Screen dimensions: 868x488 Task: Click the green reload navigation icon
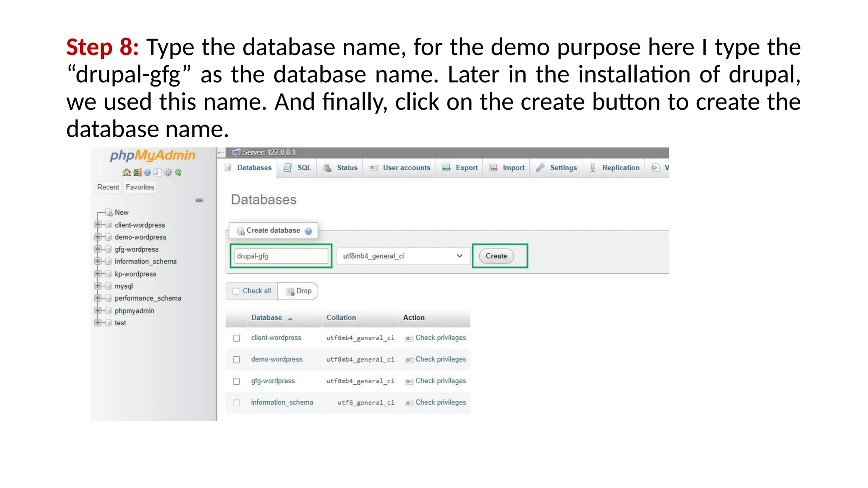[x=178, y=172]
